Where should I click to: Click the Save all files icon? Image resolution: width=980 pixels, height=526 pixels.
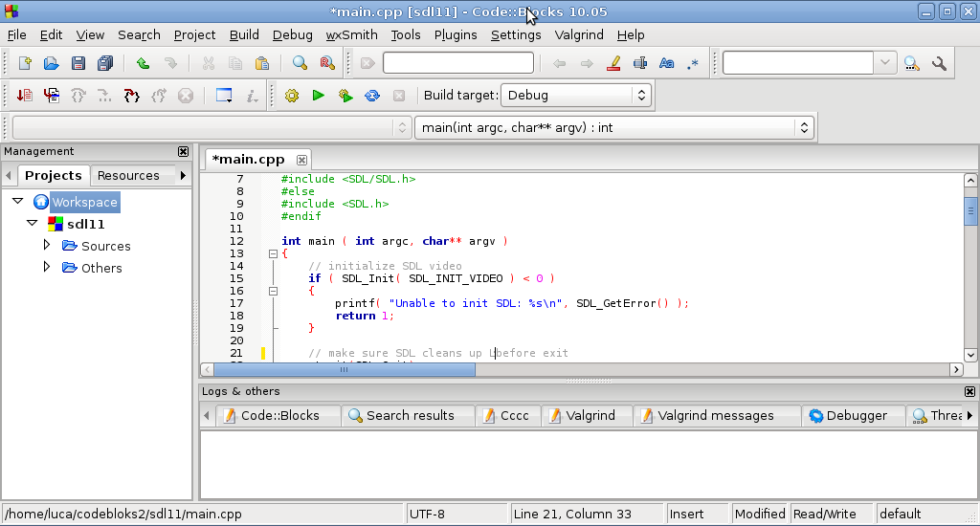tap(105, 63)
